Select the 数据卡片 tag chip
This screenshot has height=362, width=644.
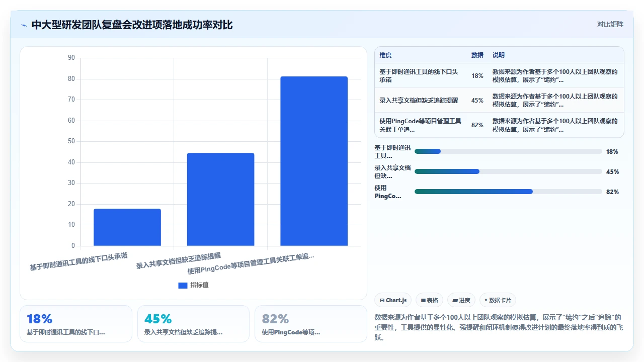point(498,300)
